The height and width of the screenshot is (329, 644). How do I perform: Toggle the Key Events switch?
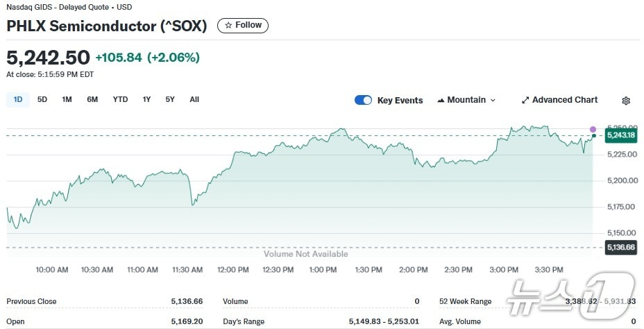tap(363, 100)
